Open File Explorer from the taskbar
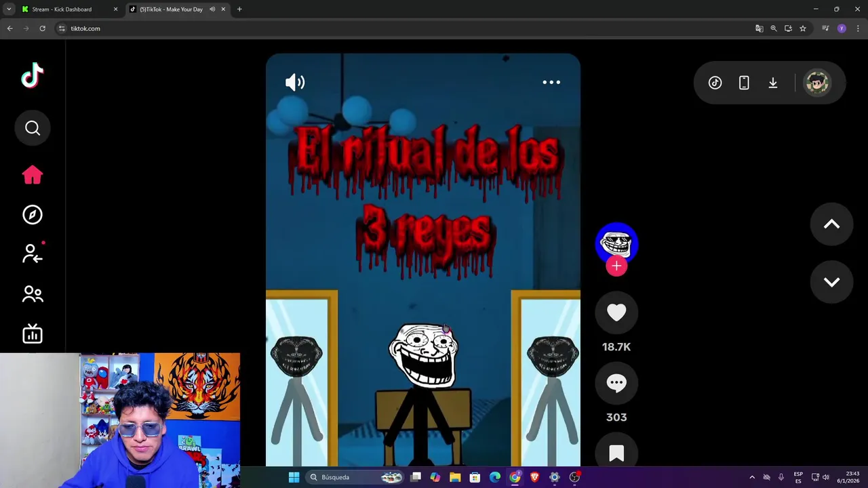The height and width of the screenshot is (488, 868). coord(455,477)
